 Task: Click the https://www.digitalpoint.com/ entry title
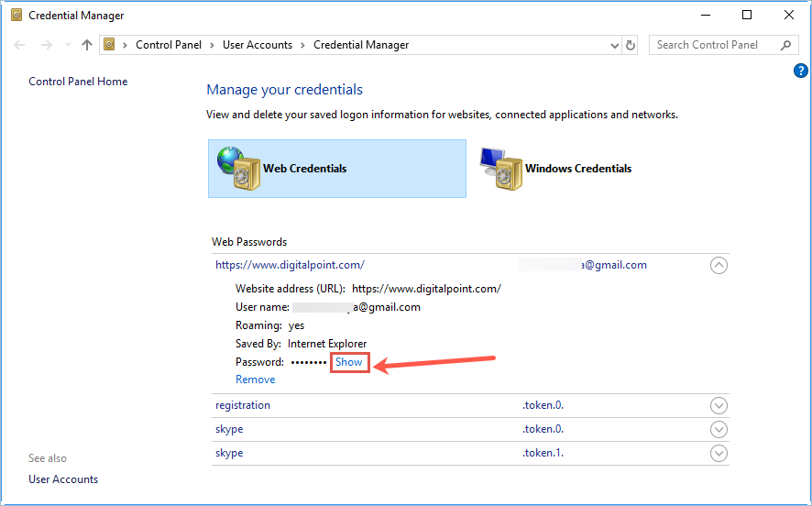click(290, 265)
